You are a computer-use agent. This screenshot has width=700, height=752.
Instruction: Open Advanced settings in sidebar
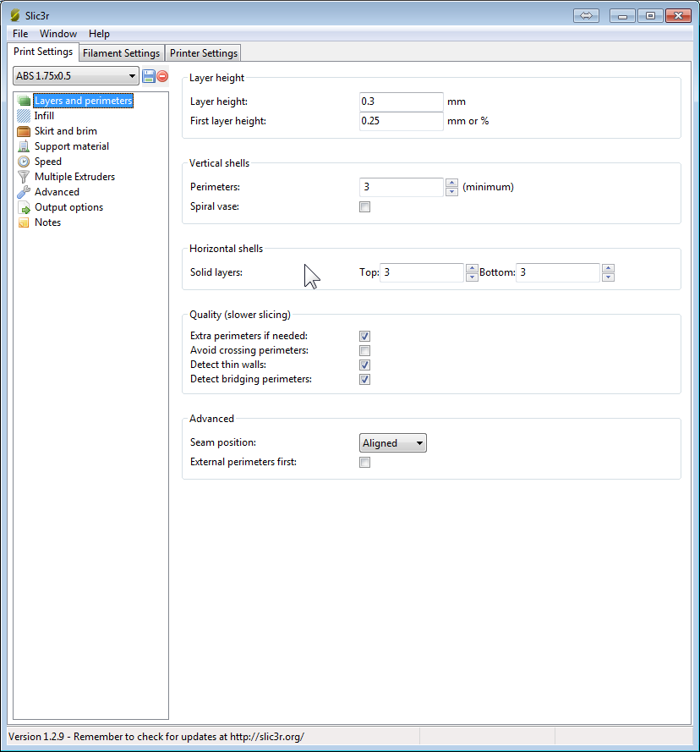[57, 192]
